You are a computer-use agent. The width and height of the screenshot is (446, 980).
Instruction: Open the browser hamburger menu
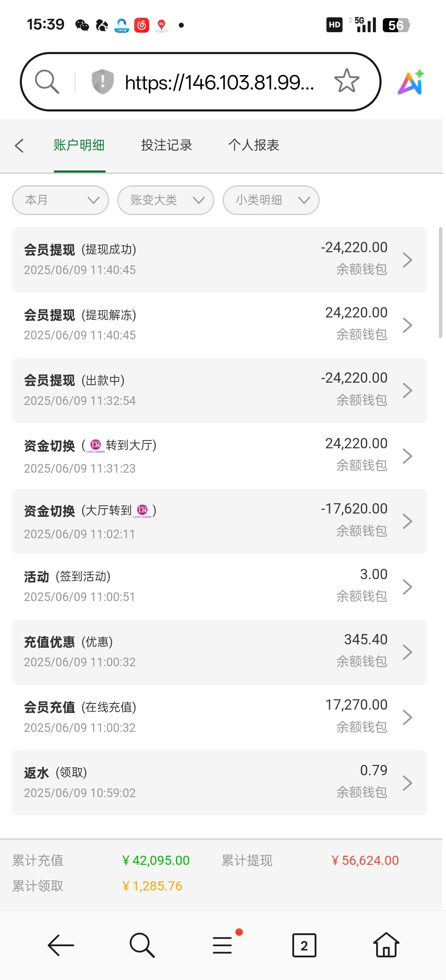coord(223,945)
